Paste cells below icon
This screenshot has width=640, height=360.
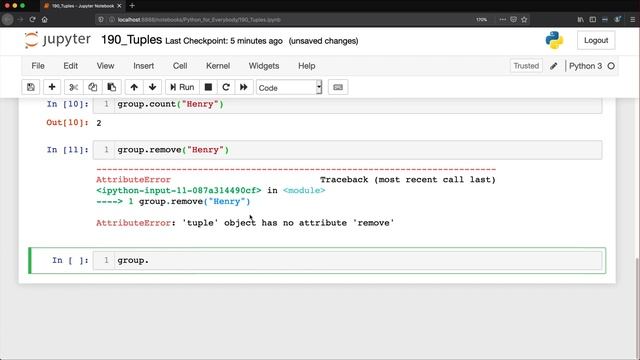(x=111, y=87)
